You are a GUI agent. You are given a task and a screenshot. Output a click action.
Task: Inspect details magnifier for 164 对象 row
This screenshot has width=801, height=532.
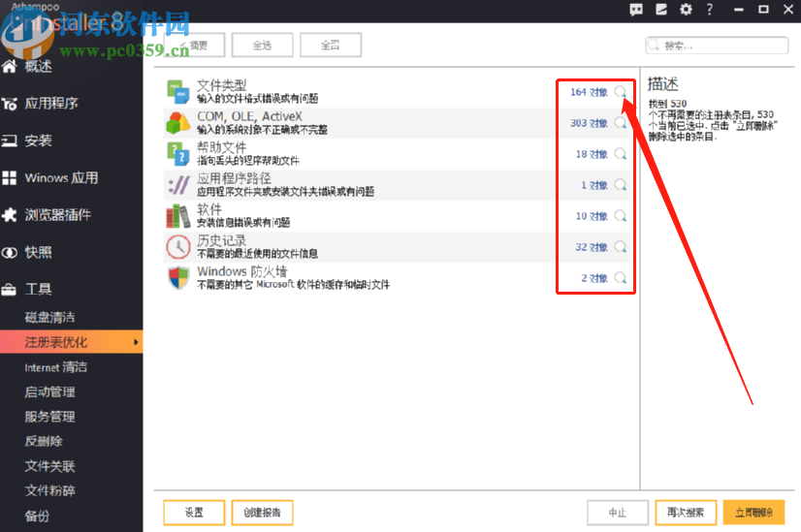point(621,92)
